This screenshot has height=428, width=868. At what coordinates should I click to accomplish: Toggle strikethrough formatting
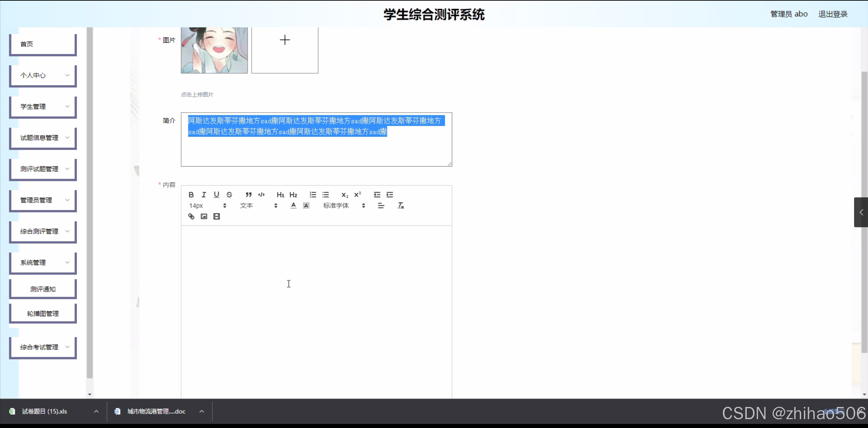coord(229,195)
